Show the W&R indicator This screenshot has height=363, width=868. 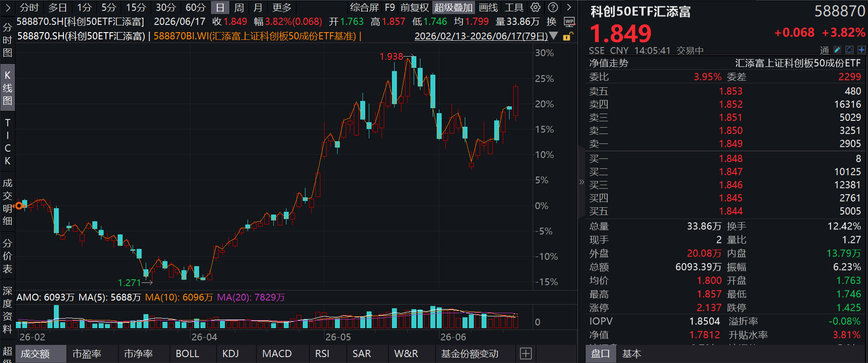[x=406, y=354]
